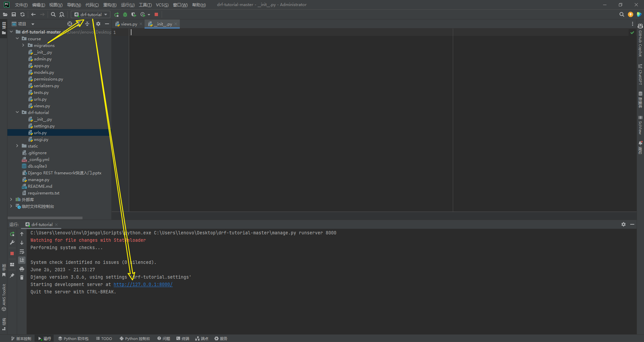Collapse the drf-tutorial package folder

[x=17, y=112]
